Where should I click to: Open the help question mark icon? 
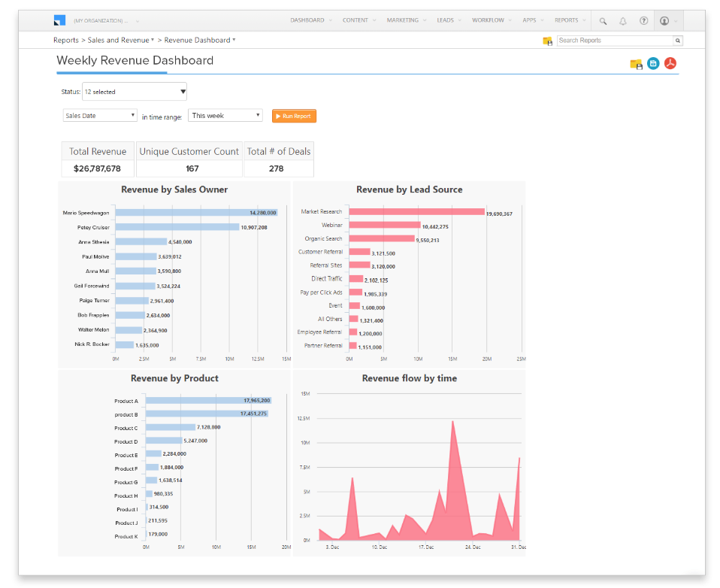pyautogui.click(x=644, y=20)
